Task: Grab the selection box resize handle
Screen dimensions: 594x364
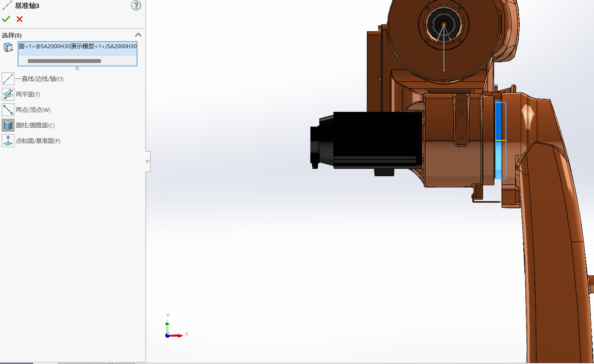Action: coord(77,69)
